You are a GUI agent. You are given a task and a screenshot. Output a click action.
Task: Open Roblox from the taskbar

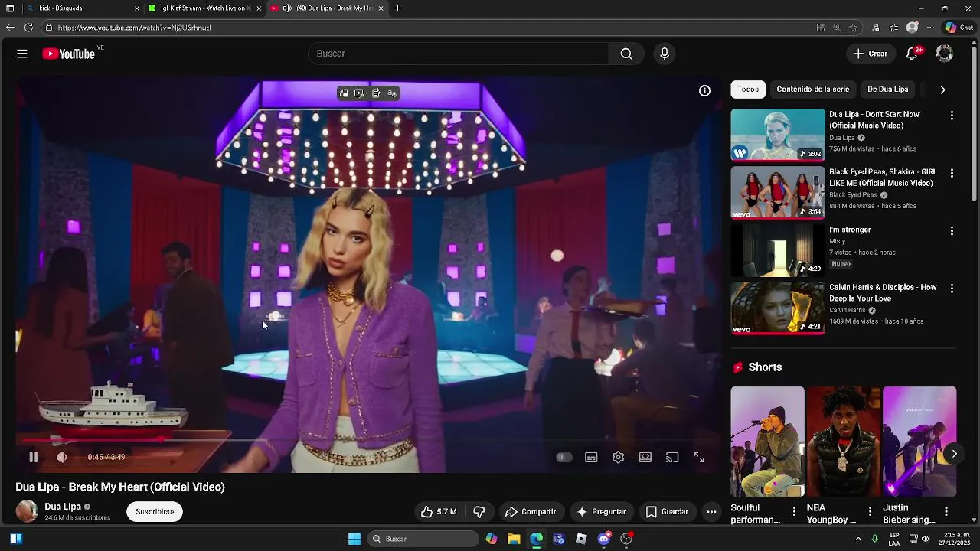click(x=582, y=539)
